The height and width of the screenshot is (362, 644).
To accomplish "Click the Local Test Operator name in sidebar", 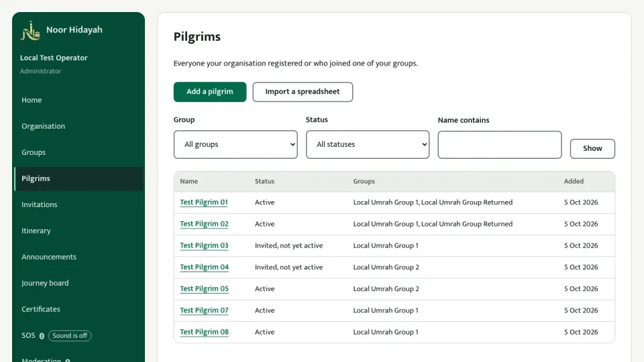I will pyautogui.click(x=54, y=58).
